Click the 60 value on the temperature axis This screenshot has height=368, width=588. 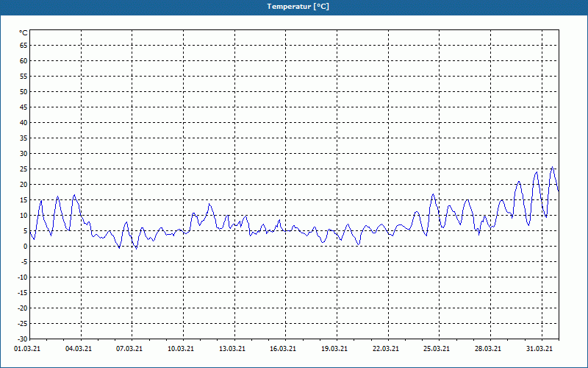coord(24,61)
